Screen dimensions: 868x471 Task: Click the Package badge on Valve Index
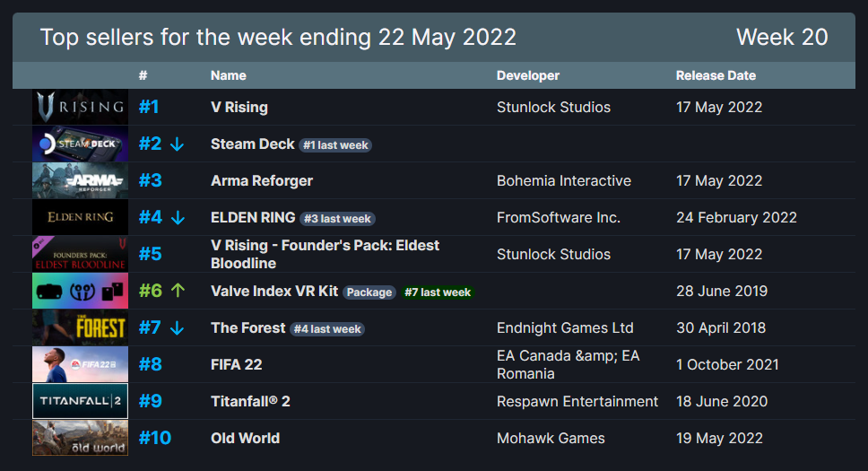tap(369, 292)
